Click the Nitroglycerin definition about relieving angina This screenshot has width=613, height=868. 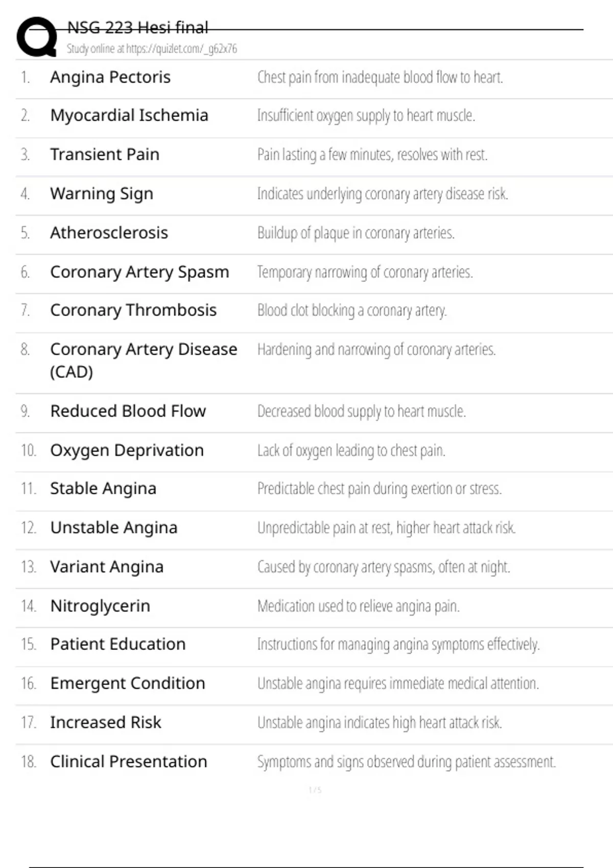[x=359, y=606]
